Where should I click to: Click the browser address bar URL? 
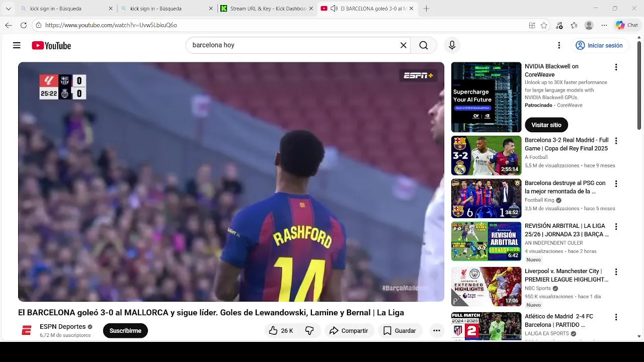tap(111, 25)
